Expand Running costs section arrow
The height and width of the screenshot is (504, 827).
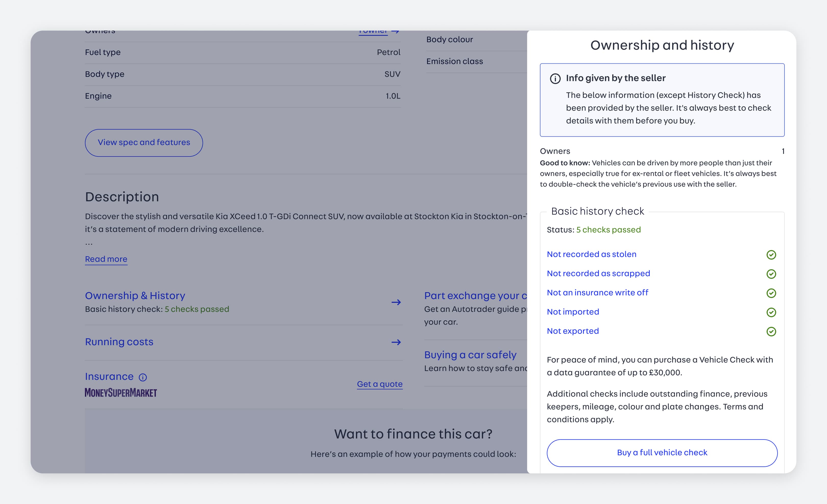pos(396,342)
